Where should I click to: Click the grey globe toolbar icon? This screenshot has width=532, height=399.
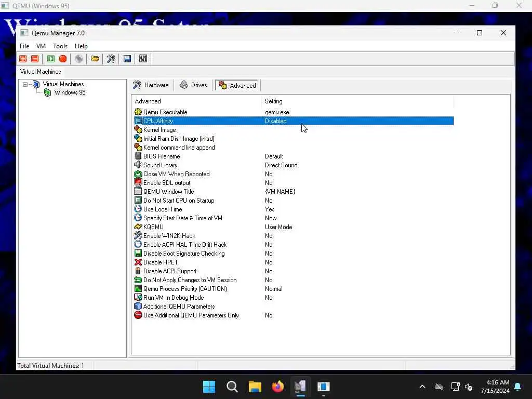(79, 59)
